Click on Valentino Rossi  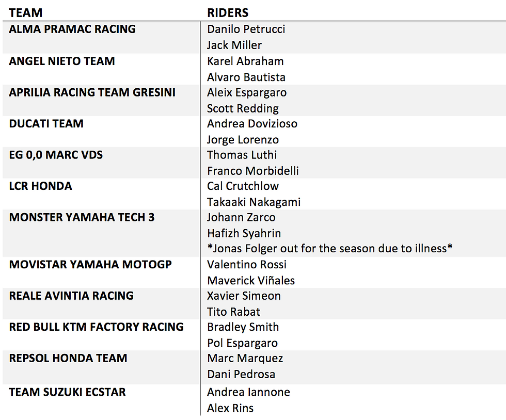point(247,265)
